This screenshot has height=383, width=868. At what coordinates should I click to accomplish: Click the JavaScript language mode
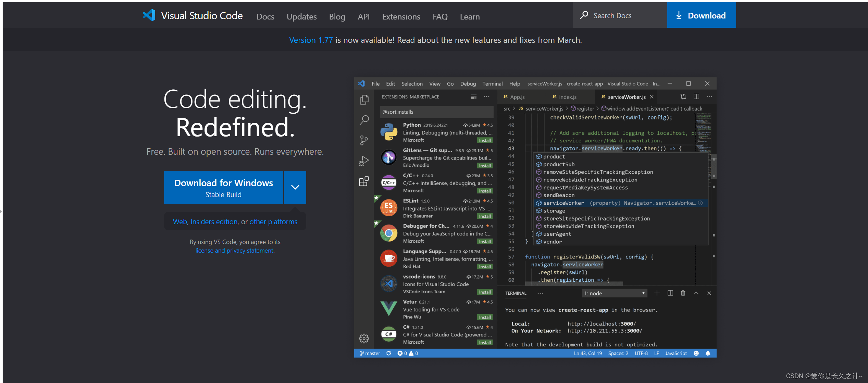676,353
